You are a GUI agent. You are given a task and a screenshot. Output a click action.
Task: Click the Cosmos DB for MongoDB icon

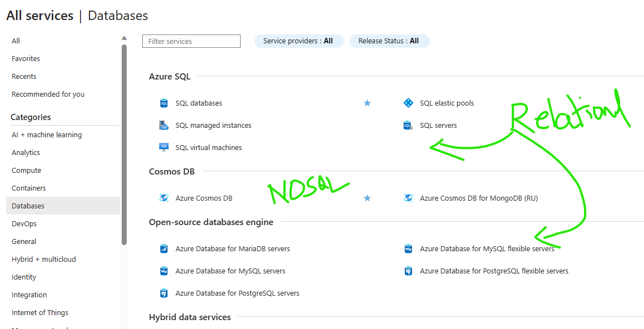point(408,198)
